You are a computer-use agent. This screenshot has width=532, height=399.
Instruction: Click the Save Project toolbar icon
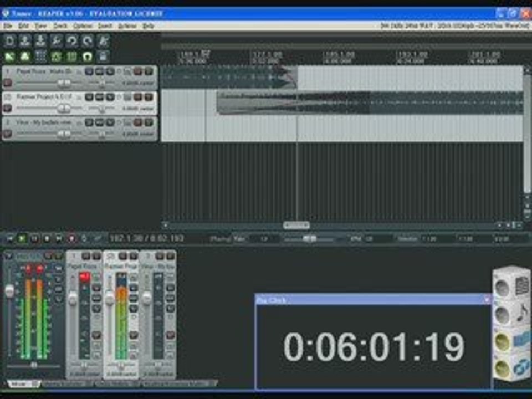(x=40, y=40)
